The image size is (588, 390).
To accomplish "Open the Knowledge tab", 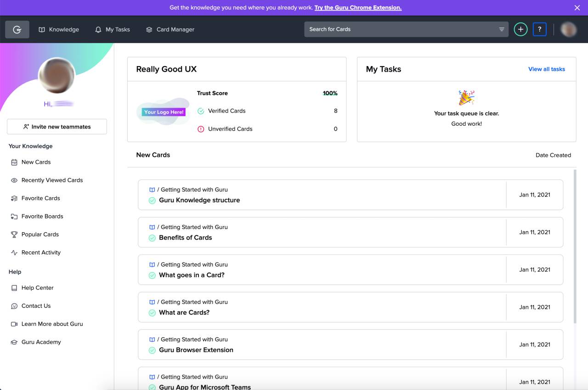I will point(59,29).
